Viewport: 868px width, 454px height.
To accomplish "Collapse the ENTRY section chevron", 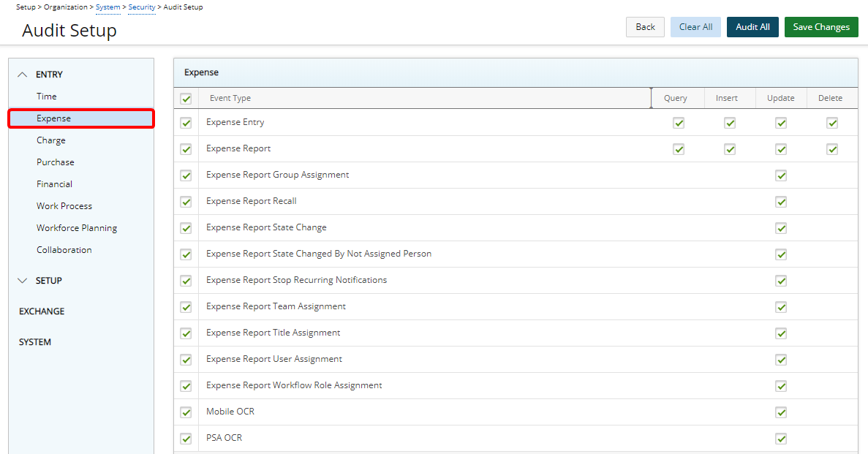I will point(23,75).
